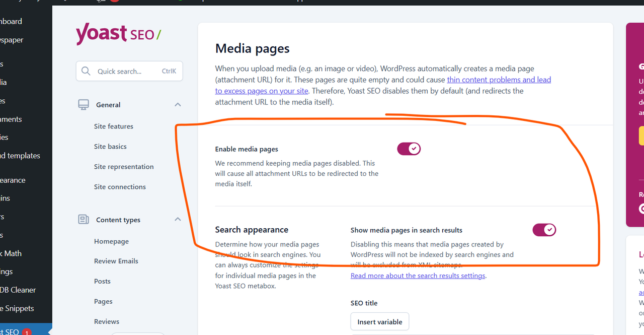Open Posts content type settings
This screenshot has width=644, height=335.
(102, 281)
